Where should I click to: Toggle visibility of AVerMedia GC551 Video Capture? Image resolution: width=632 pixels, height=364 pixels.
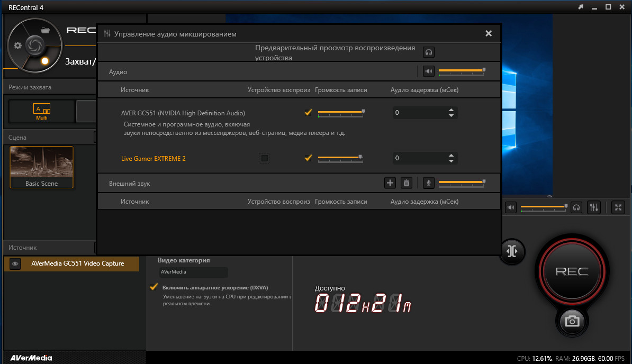[15, 263]
